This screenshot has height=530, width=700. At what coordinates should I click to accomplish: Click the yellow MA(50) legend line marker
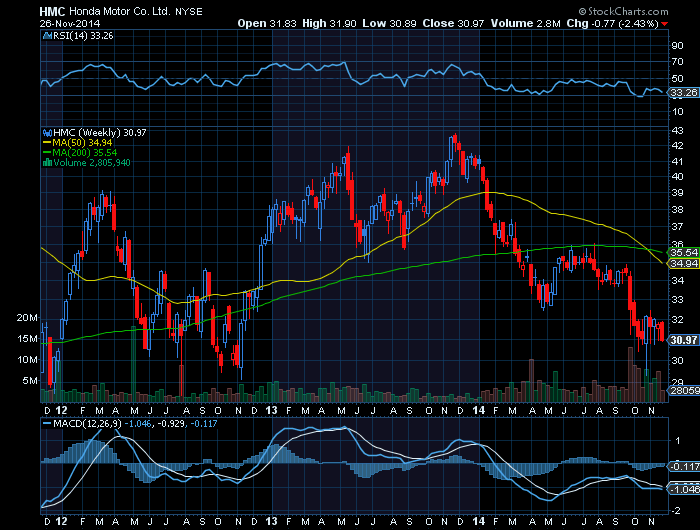click(x=47, y=143)
